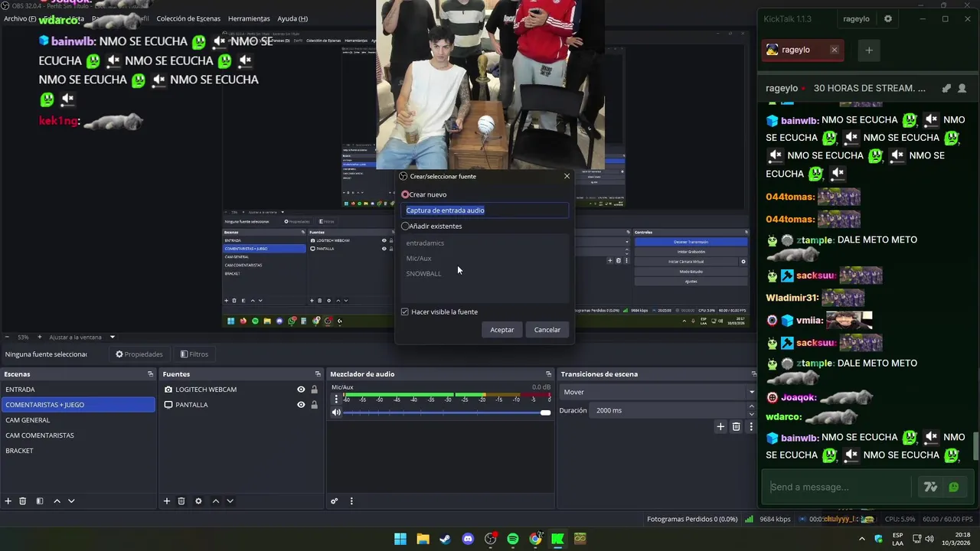The image size is (980, 551).
Task: Show hidden system tray icons chevron
Action: click(x=862, y=539)
